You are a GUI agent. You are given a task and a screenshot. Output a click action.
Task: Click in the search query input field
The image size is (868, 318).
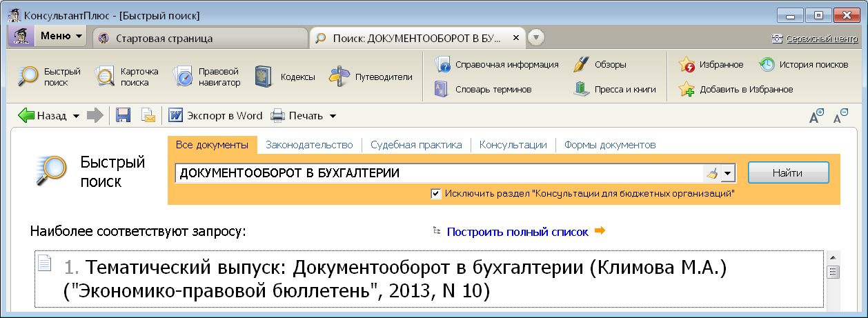click(x=439, y=172)
